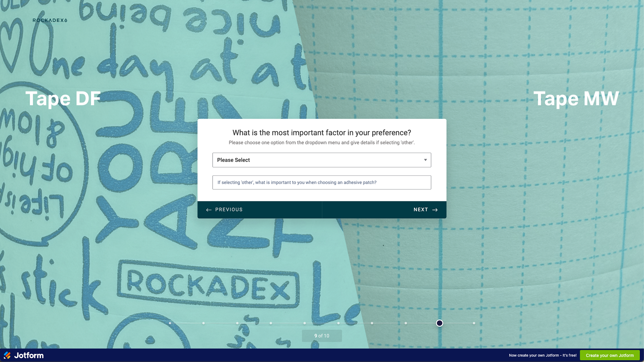Jump to second progress dot

click(x=204, y=323)
